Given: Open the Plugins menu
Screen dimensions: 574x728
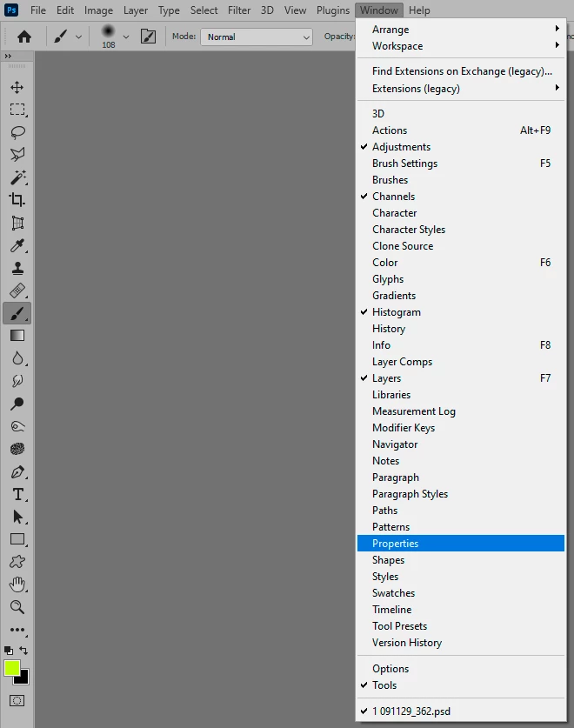Looking at the screenshot, I should click(333, 10).
